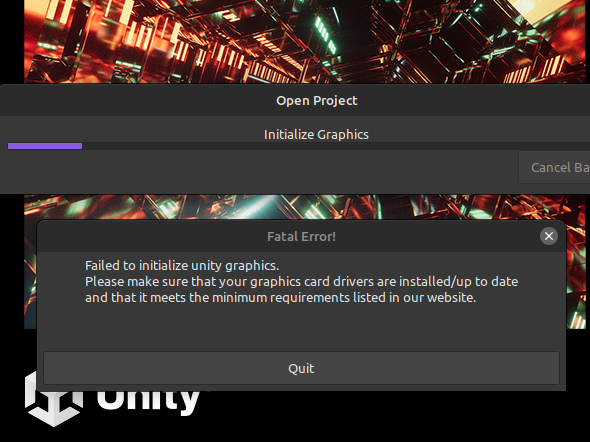Click the 'Failed to initialize unity graphics' line
Image resolution: width=590 pixels, height=442 pixels.
click(x=182, y=266)
